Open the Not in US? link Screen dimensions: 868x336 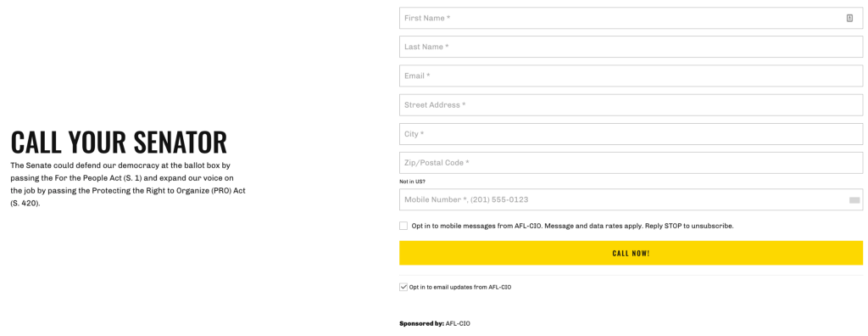(413, 182)
